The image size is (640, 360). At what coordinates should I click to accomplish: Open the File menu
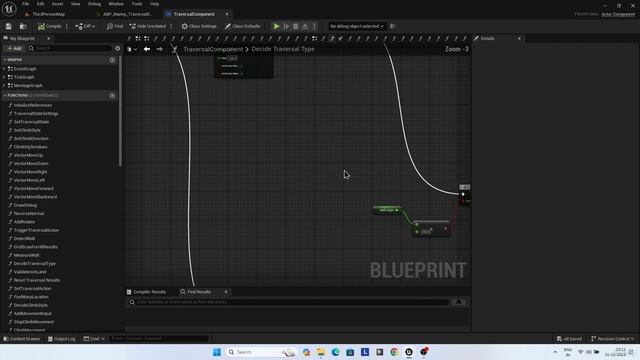tap(25, 4)
